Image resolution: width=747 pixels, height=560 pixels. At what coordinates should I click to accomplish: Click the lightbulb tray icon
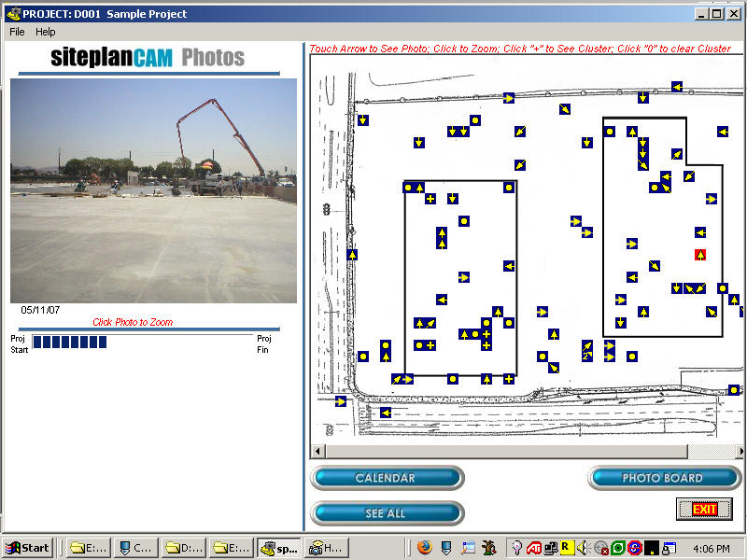[517, 548]
